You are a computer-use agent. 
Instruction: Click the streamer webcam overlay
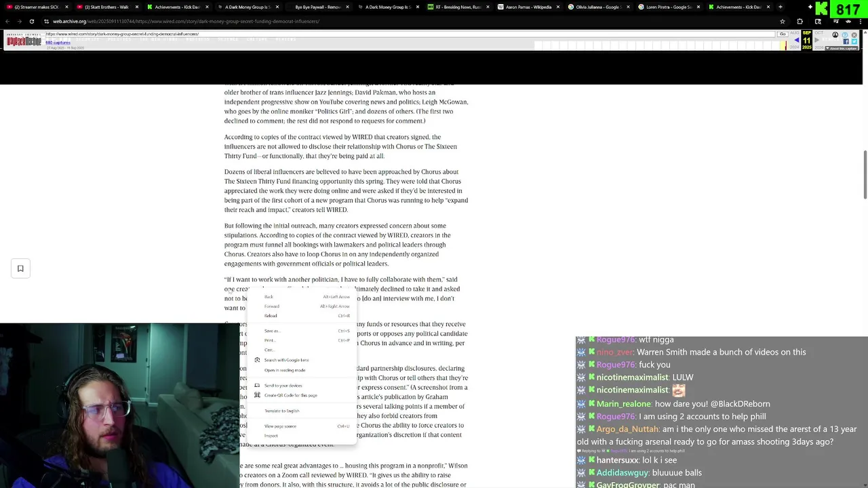(119, 406)
